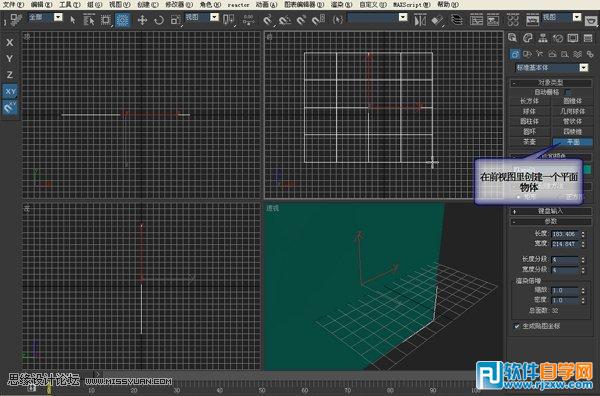Screen dimensions: 600x396
Task: Toggle the highlighted window/crossing selection button
Action: tap(122, 20)
